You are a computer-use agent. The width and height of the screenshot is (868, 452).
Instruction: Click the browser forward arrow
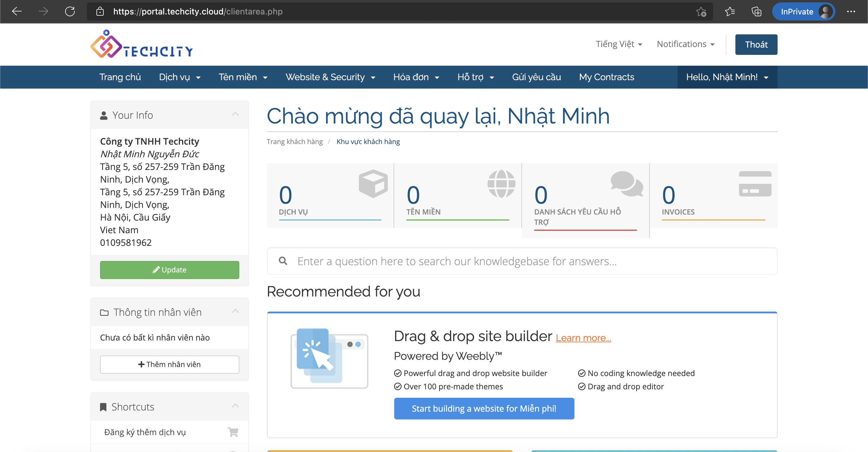point(43,11)
